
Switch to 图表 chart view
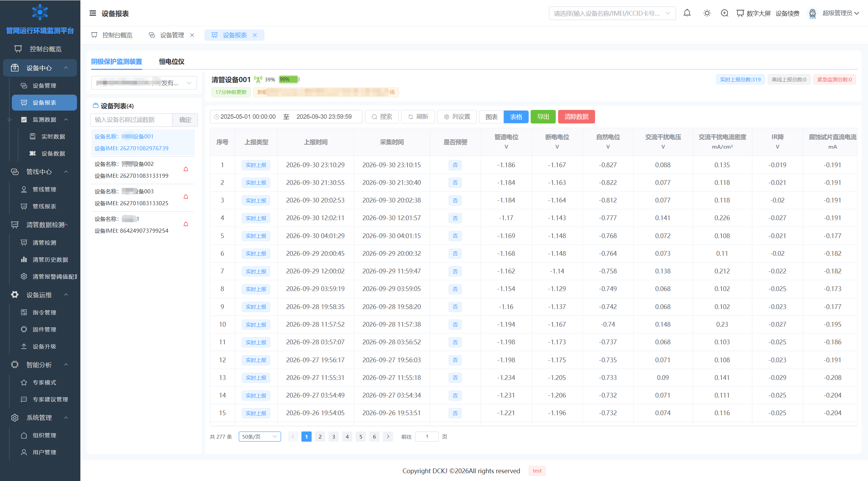[492, 117]
